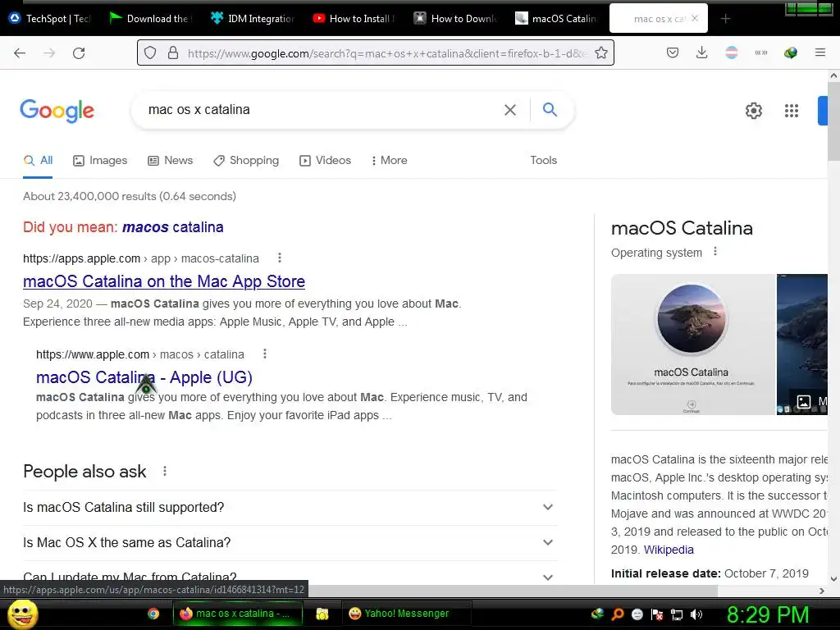The image size is (840, 630).
Task: Open knowledge panel more options dots
Action: pos(715,252)
